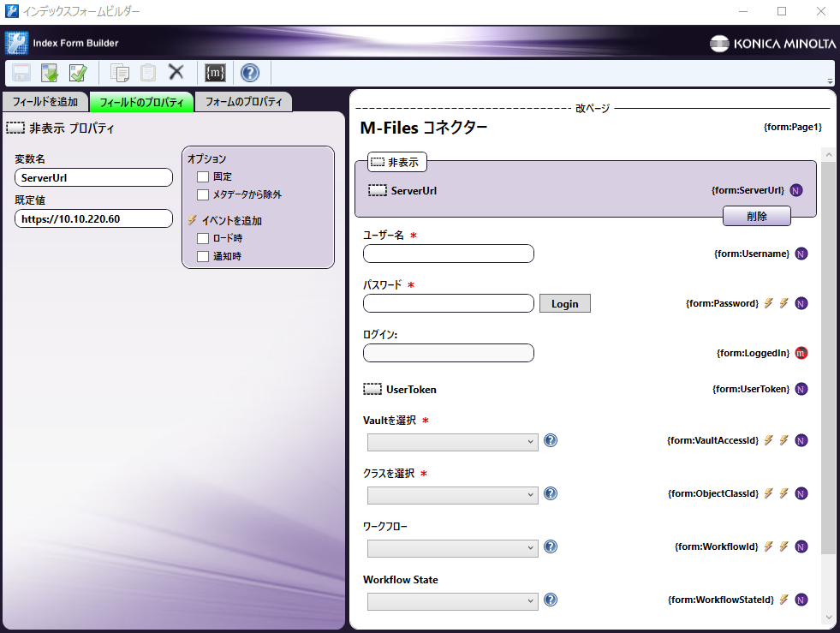The image size is (840, 633).
Task: Click the N icon beside {form:Username}
Action: 801,254
